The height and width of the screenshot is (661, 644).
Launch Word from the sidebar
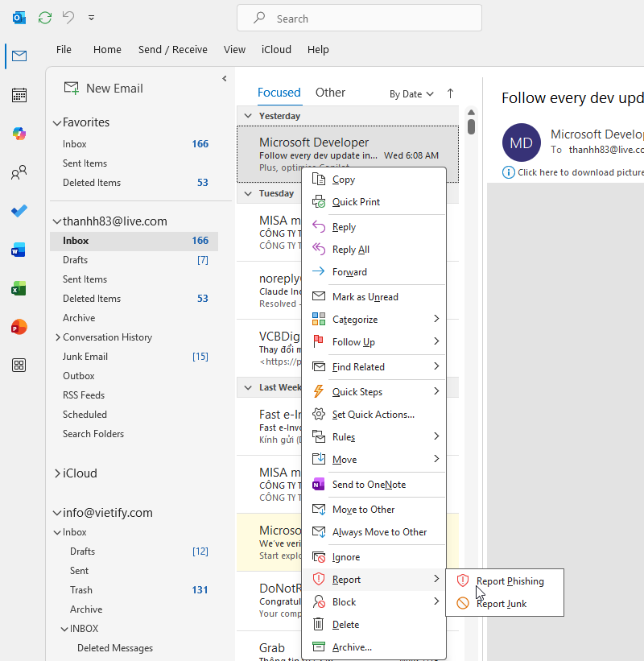pos(19,250)
